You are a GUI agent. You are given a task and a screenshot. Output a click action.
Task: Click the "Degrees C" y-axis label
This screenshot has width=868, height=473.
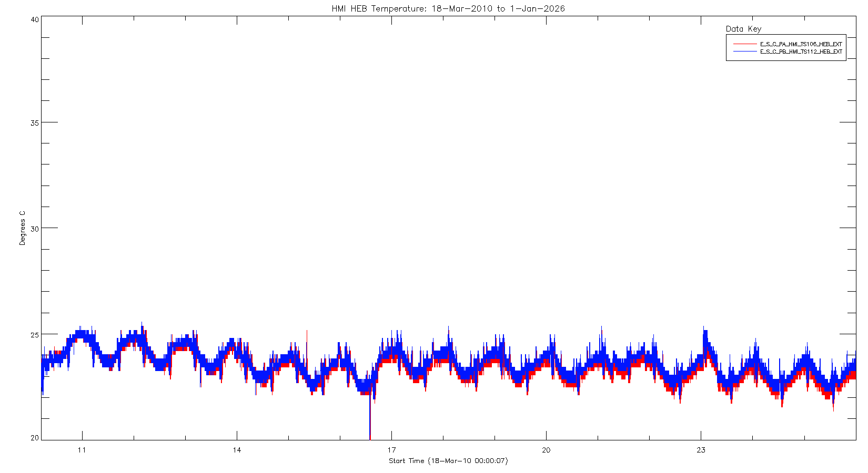[x=22, y=228]
